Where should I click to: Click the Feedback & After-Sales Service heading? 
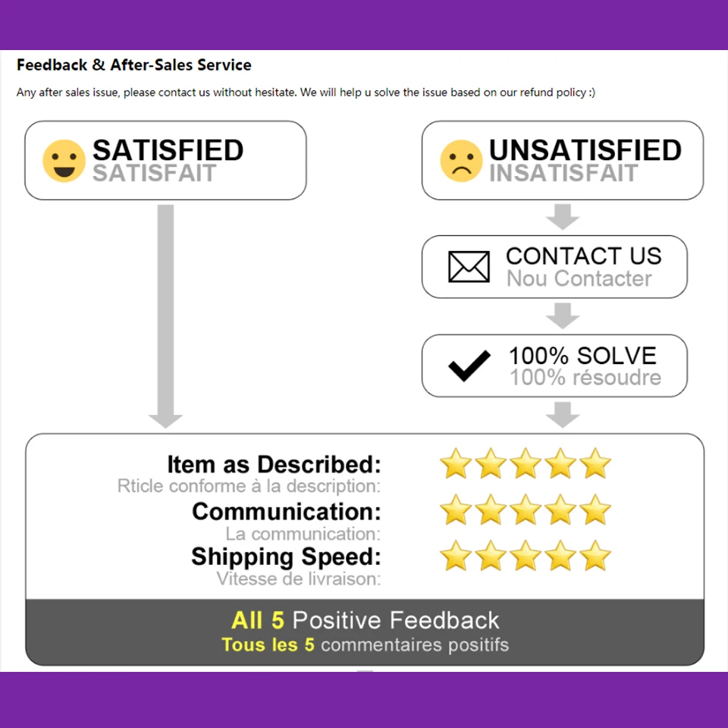(x=134, y=65)
